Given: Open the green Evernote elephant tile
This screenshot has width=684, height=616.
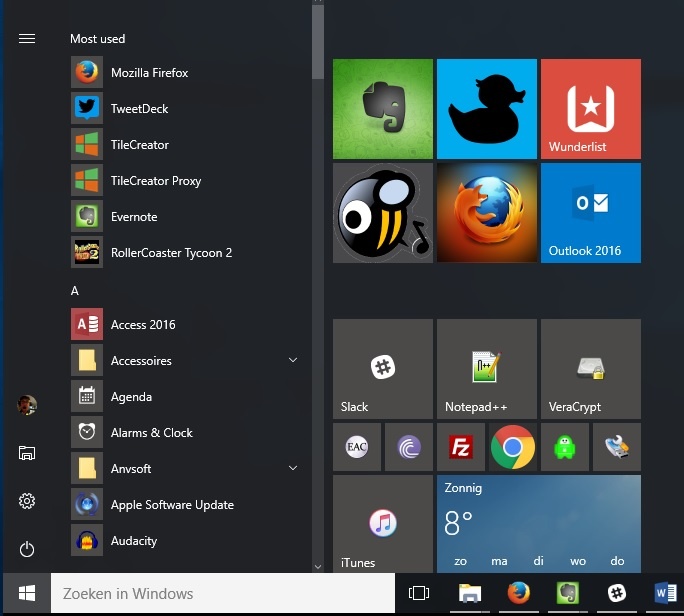Looking at the screenshot, I should (x=383, y=109).
